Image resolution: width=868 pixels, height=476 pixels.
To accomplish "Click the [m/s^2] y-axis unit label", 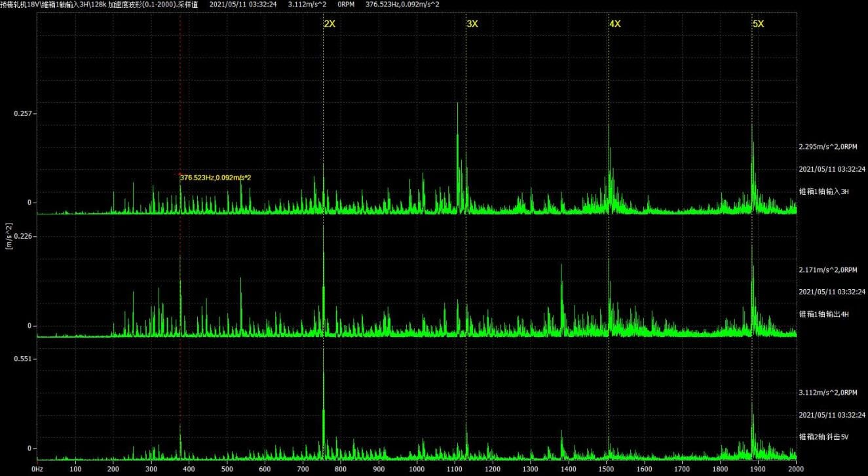I will coord(9,237).
